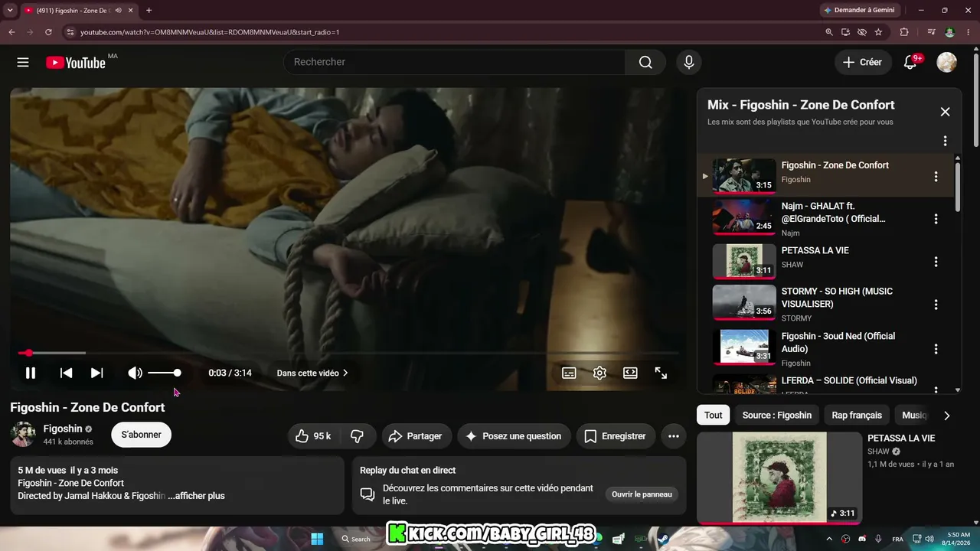Open options for Figoshin - Zone De Confort
The image size is (980, 551).
point(936,177)
